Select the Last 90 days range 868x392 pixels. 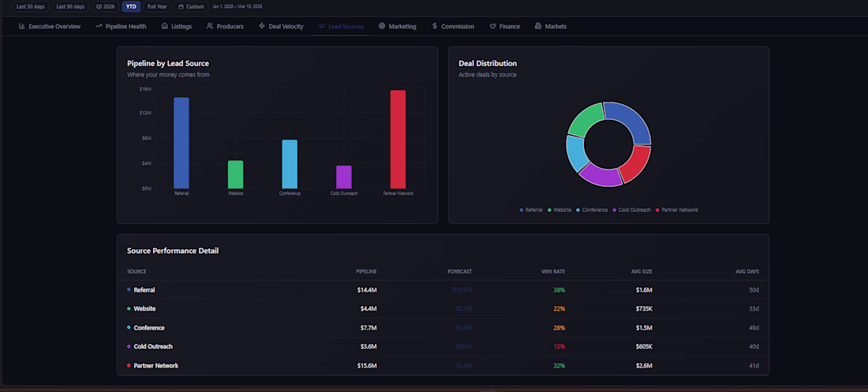click(x=70, y=6)
